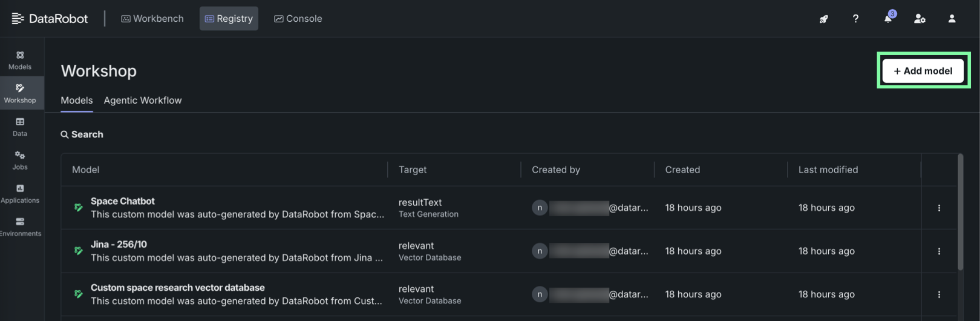The image size is (980, 321).
Task: Open the help question mark icon
Action: (855, 19)
